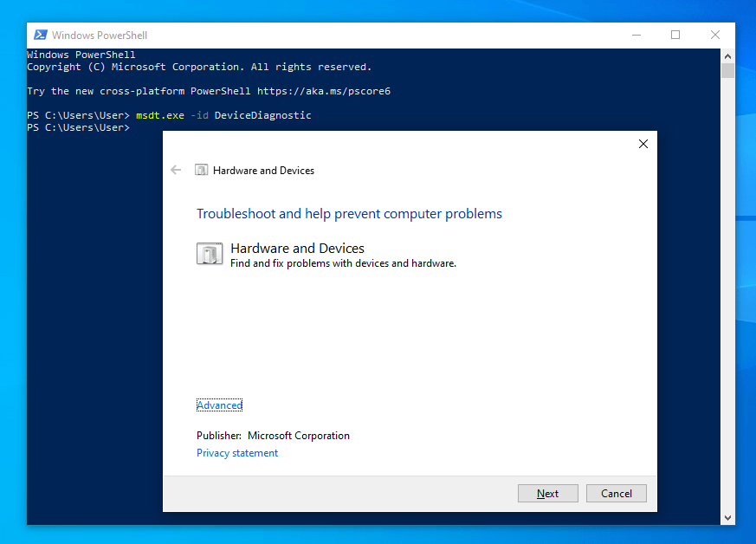Cancel the Hardware and Devices troubleshooter
Image resolution: width=756 pixels, height=544 pixels.
pos(616,493)
